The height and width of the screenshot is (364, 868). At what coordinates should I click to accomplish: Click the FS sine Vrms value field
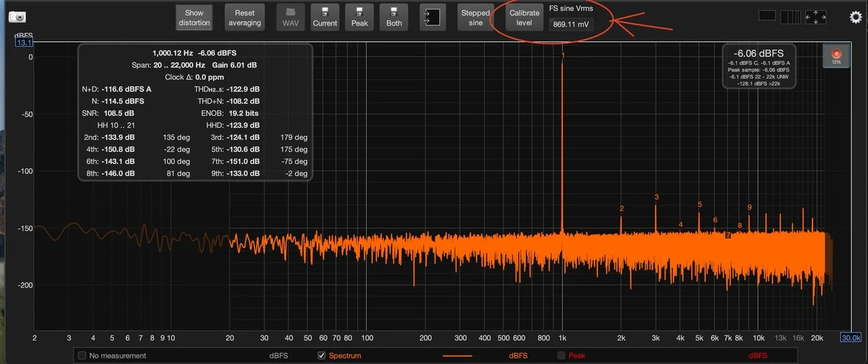pos(570,24)
